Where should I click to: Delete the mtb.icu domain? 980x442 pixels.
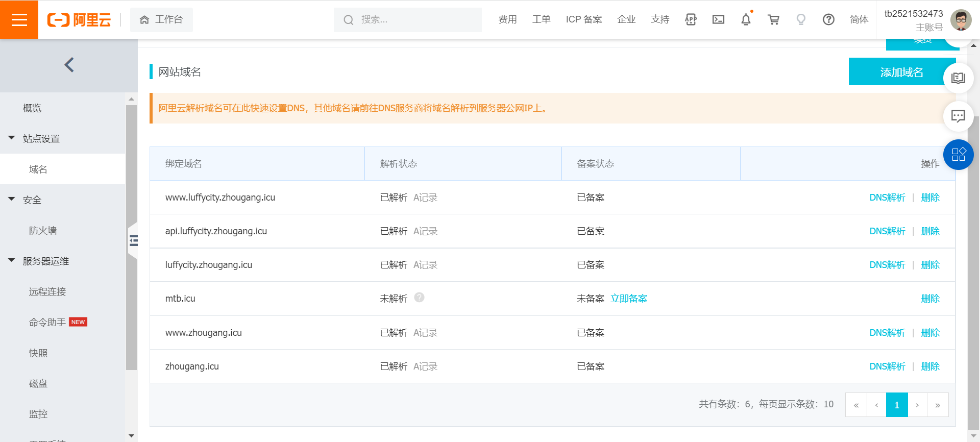[930, 299]
